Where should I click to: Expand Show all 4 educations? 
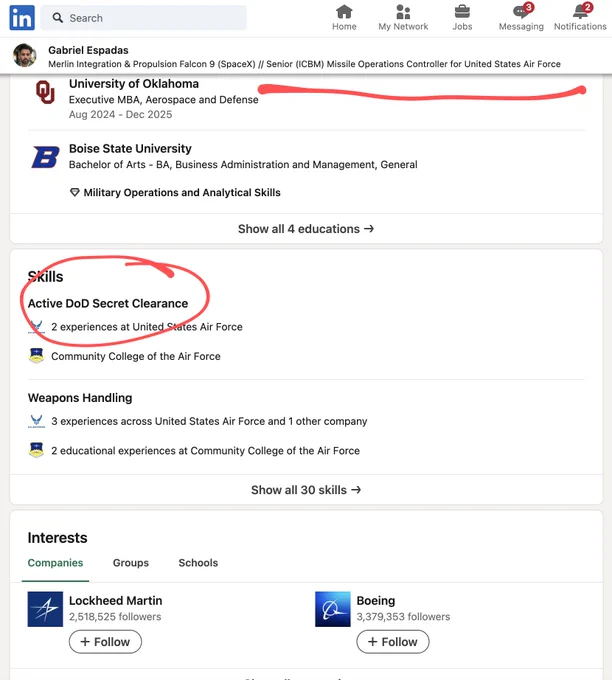(306, 229)
